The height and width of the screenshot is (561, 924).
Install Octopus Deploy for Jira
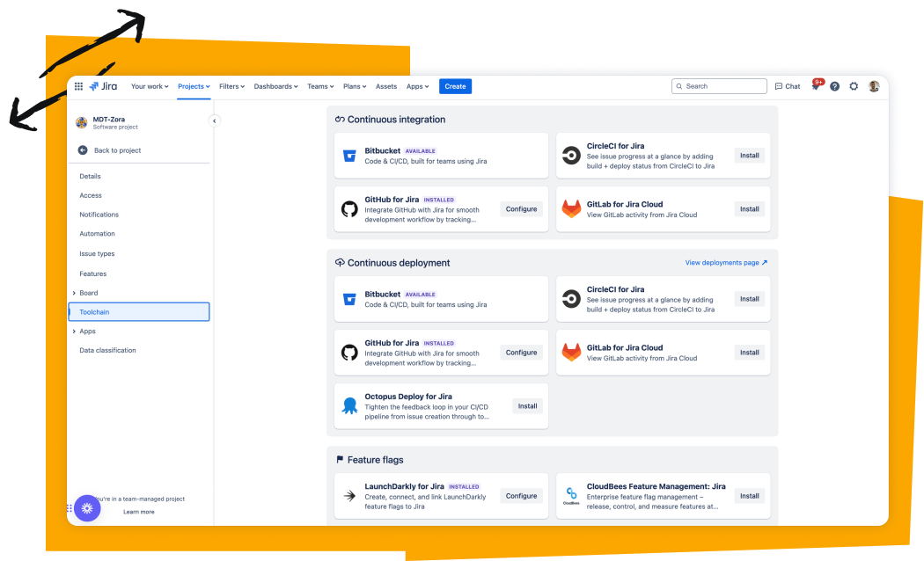coord(527,406)
